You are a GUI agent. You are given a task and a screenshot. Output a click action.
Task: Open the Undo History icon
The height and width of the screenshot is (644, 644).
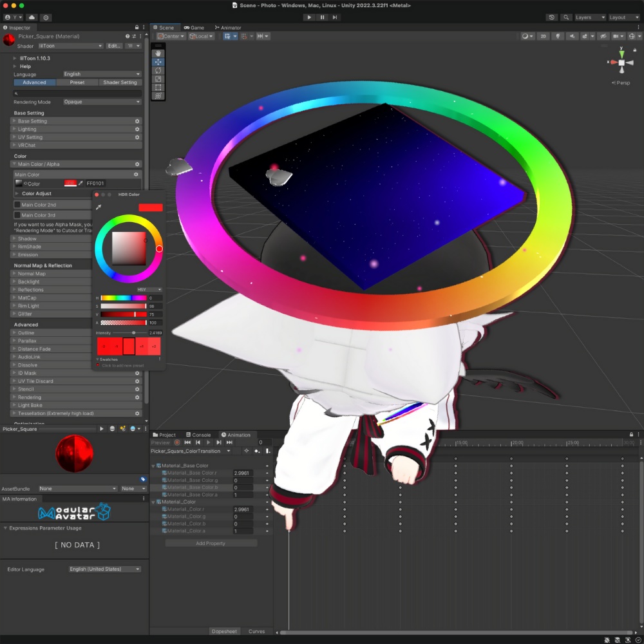[x=552, y=17]
